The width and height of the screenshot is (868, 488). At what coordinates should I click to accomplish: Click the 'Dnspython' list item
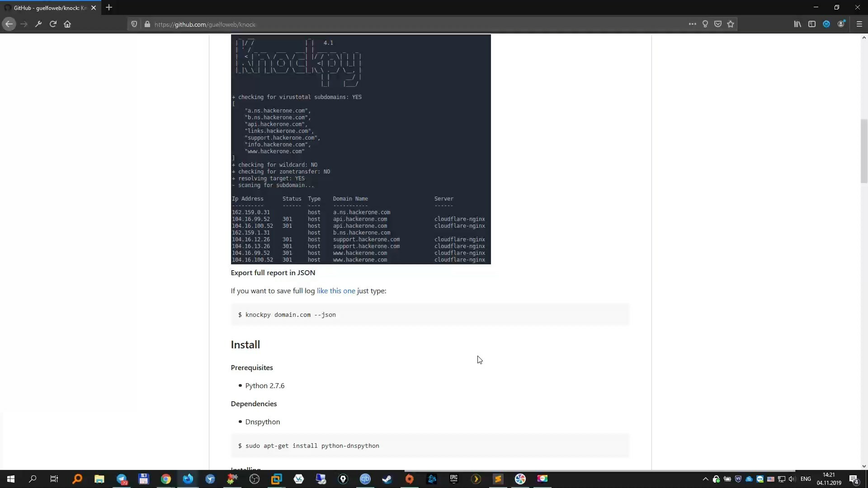tap(263, 422)
